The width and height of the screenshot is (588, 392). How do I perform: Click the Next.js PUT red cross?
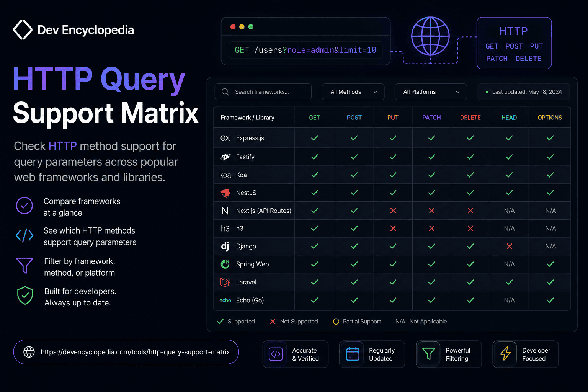click(393, 211)
